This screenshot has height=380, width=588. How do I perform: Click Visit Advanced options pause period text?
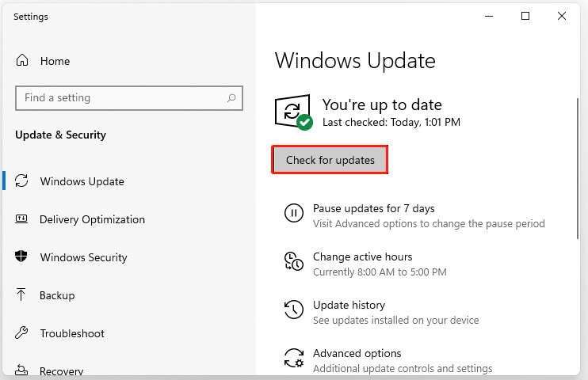pos(429,224)
